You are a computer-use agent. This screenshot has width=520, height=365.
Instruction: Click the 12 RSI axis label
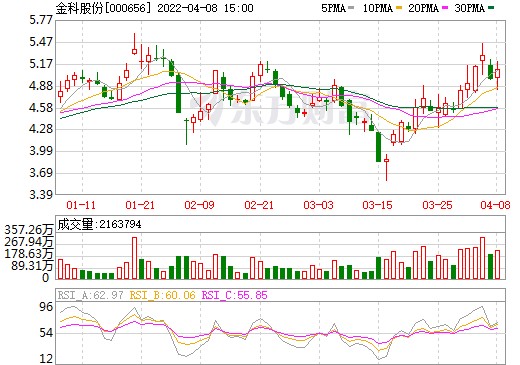pyautogui.click(x=46, y=359)
